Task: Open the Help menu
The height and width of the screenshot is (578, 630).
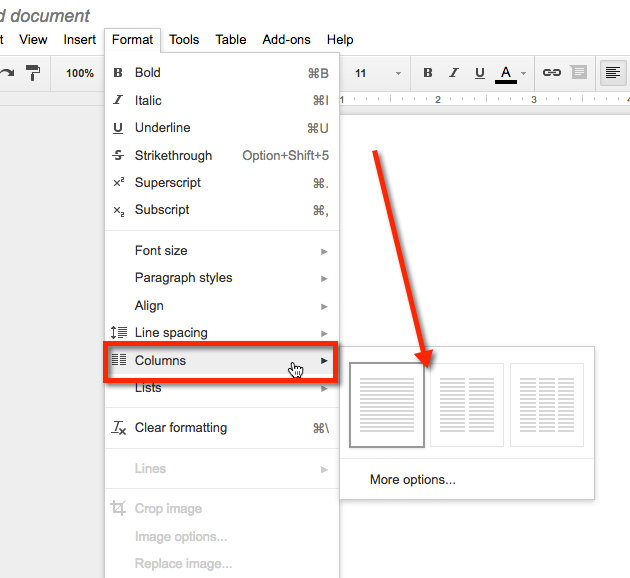Action: pyautogui.click(x=340, y=40)
